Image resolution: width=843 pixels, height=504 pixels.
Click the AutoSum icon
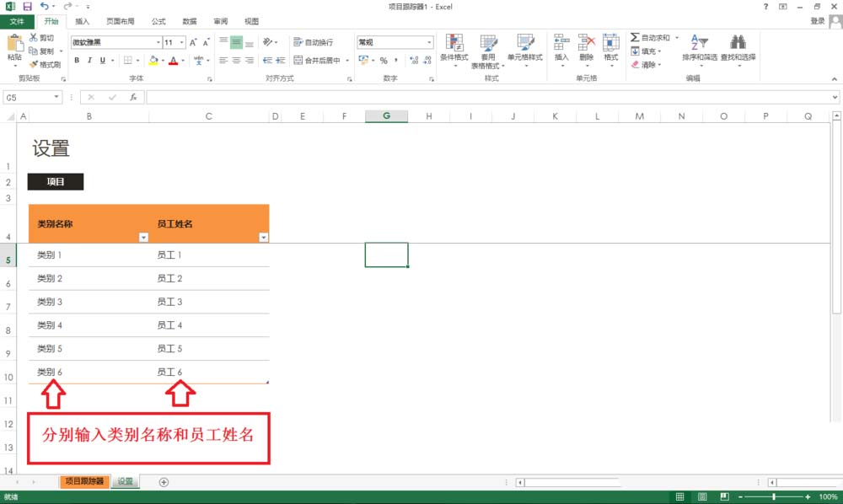tap(634, 38)
